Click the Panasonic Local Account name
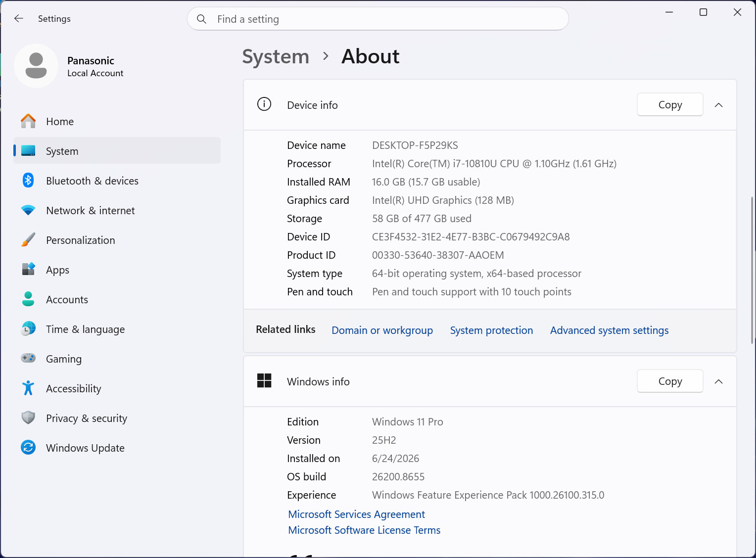Screen dimensions: 756x558 95,66
